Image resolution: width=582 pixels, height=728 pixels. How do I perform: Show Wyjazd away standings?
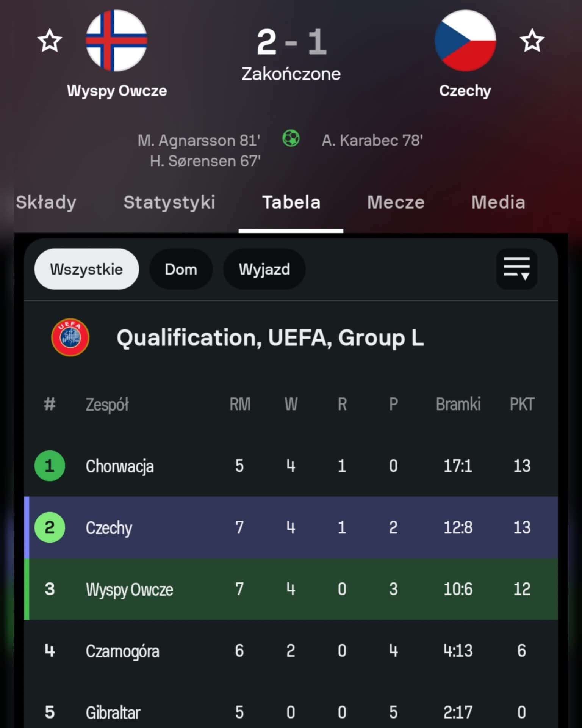[x=264, y=269]
